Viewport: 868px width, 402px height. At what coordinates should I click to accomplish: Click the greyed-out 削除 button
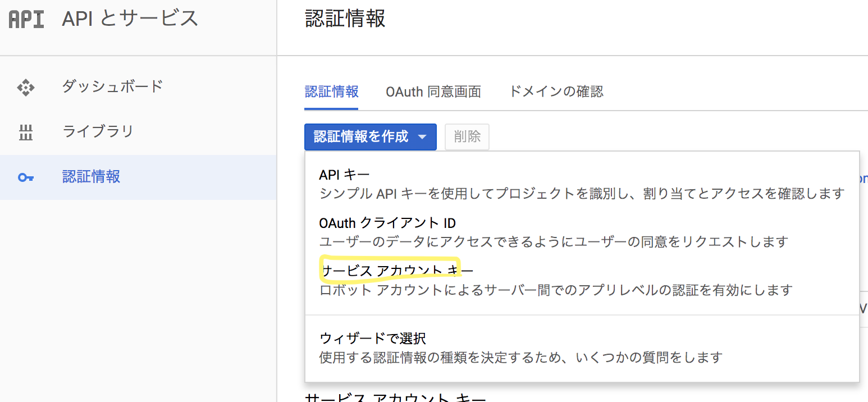[467, 137]
